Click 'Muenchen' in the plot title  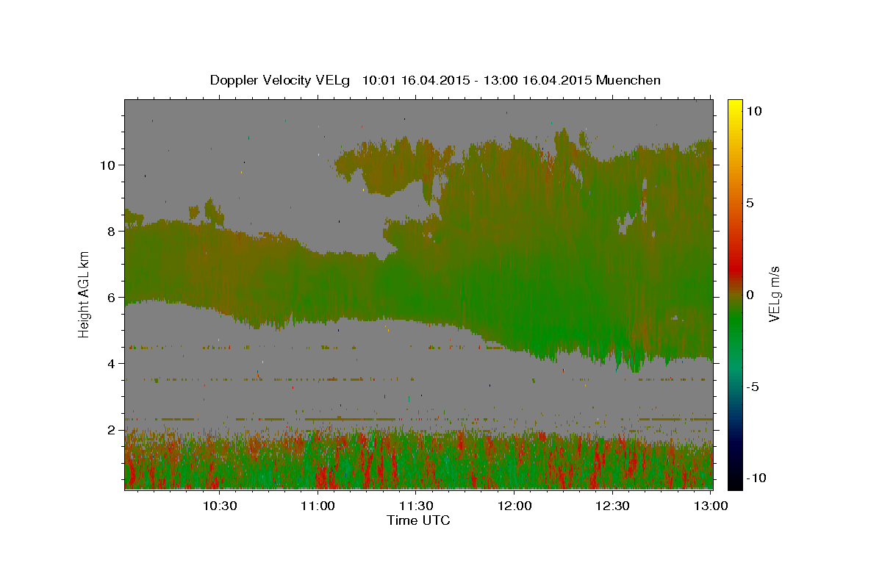(628, 80)
